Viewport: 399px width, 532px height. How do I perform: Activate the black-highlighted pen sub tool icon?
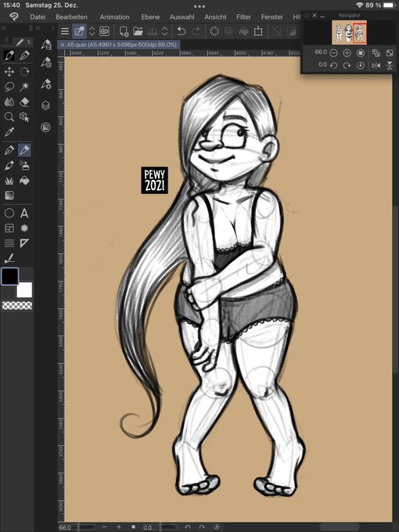click(x=9, y=56)
